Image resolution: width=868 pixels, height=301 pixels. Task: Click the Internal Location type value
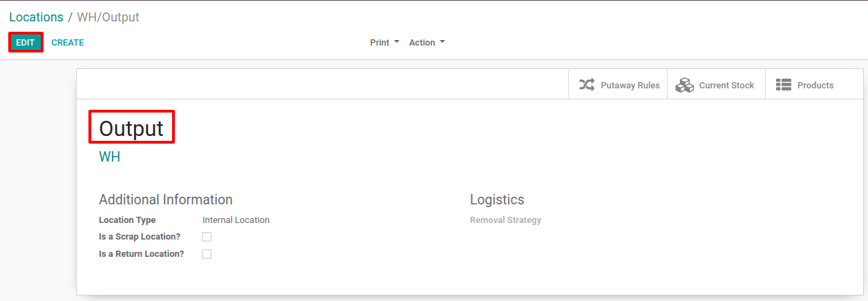click(236, 220)
